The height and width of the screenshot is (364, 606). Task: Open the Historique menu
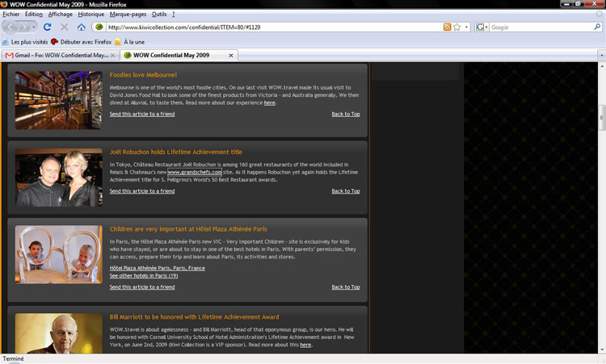[x=91, y=15]
